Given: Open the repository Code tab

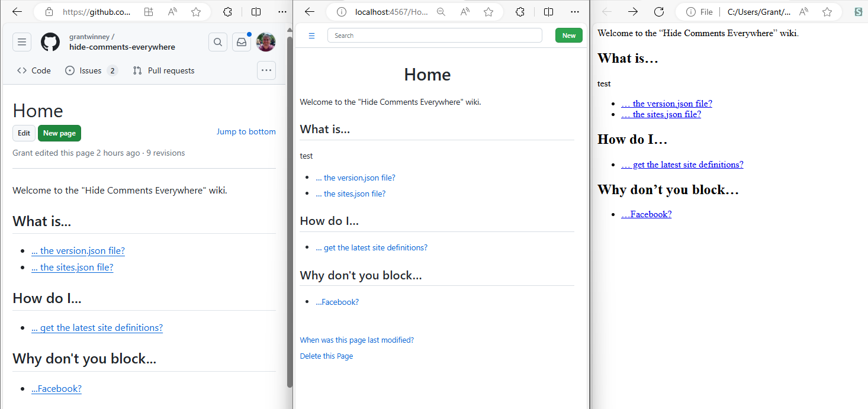Looking at the screenshot, I should coord(34,70).
